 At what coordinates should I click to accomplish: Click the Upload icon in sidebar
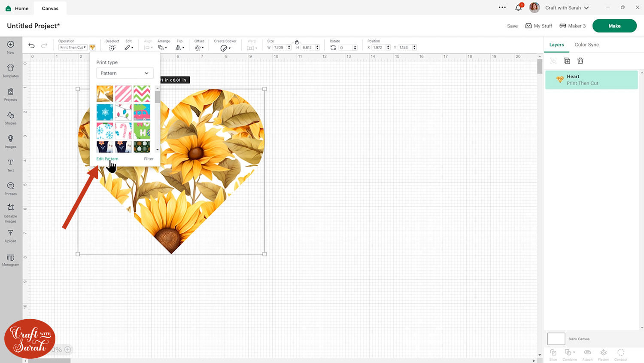coord(11,235)
